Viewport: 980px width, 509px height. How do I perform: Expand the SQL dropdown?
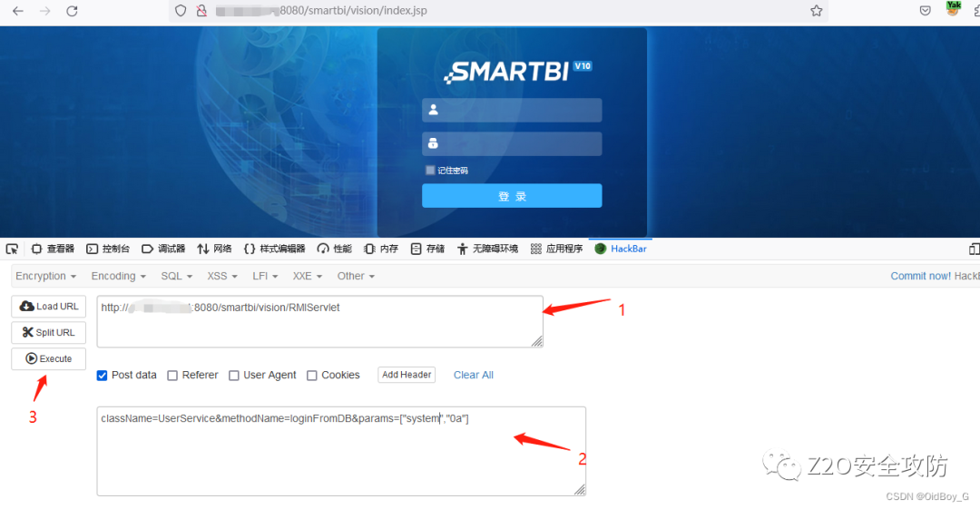176,276
